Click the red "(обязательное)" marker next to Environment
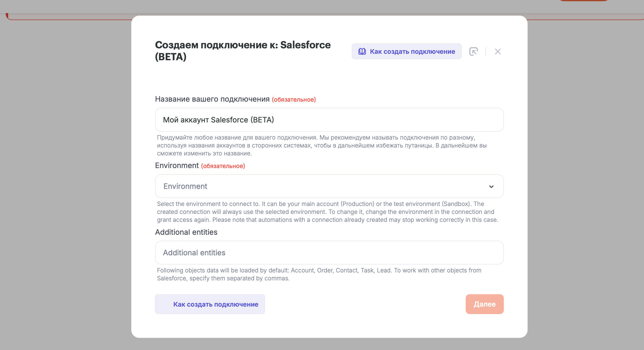644x350 pixels. 223,166
